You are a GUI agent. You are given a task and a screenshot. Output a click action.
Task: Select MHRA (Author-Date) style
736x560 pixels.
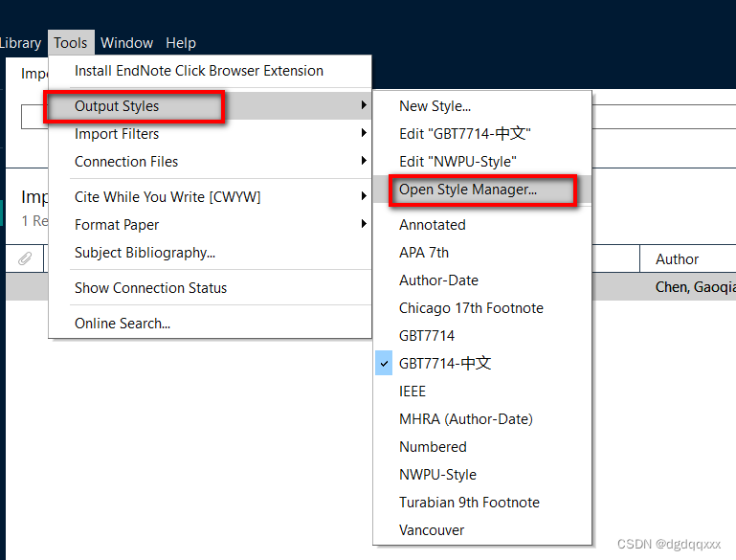click(482, 418)
